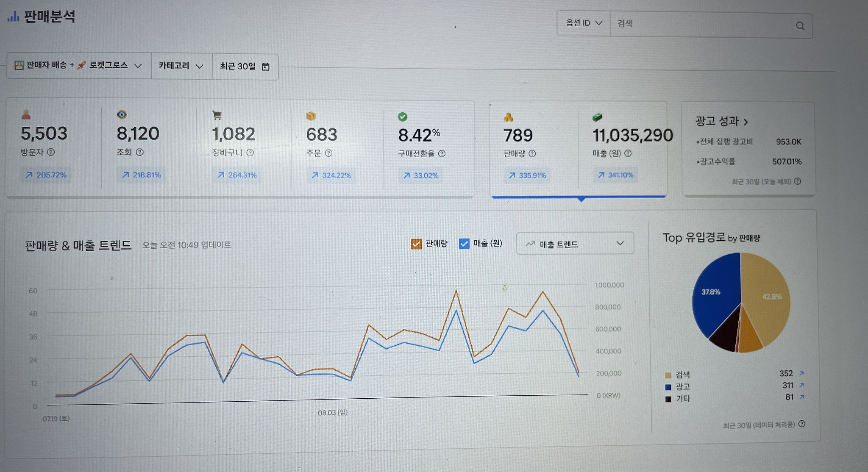Open the 광고 성과 link
The image size is (868, 472).
[x=721, y=122]
